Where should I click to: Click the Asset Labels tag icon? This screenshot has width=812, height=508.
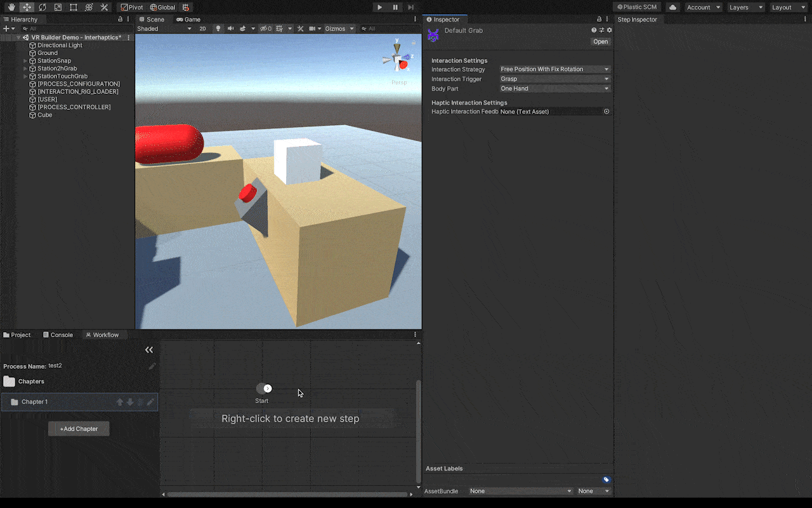(x=606, y=479)
